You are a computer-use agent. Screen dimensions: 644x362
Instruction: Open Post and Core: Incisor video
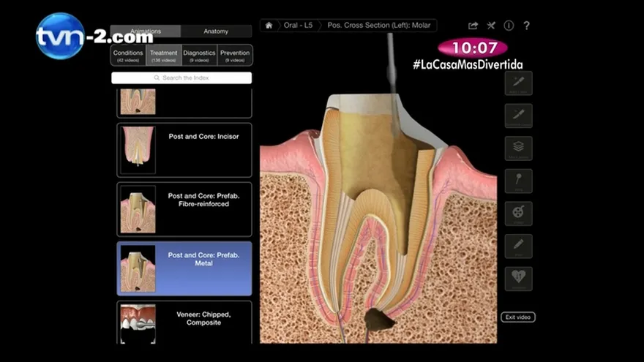[184, 150]
